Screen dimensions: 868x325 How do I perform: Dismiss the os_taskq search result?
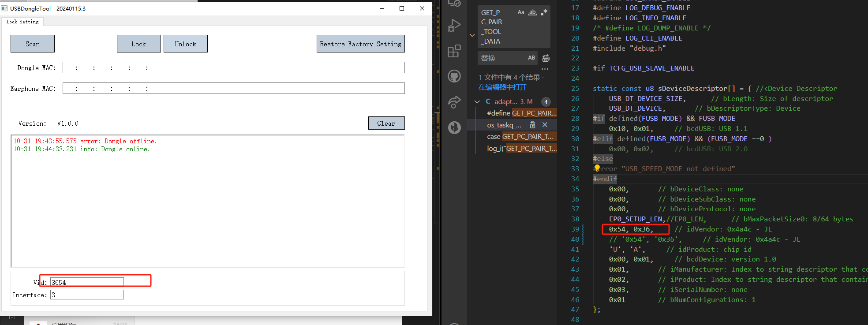click(x=545, y=125)
